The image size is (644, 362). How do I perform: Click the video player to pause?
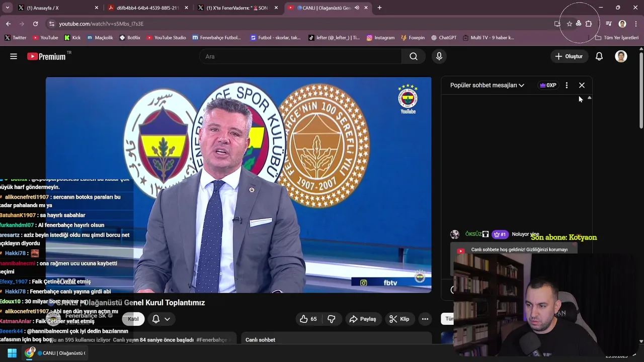238,185
